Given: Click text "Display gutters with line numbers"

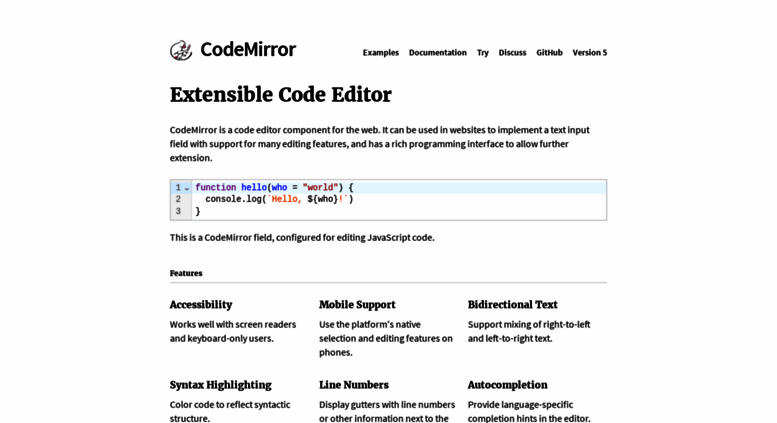Looking at the screenshot, I should click(387, 405).
